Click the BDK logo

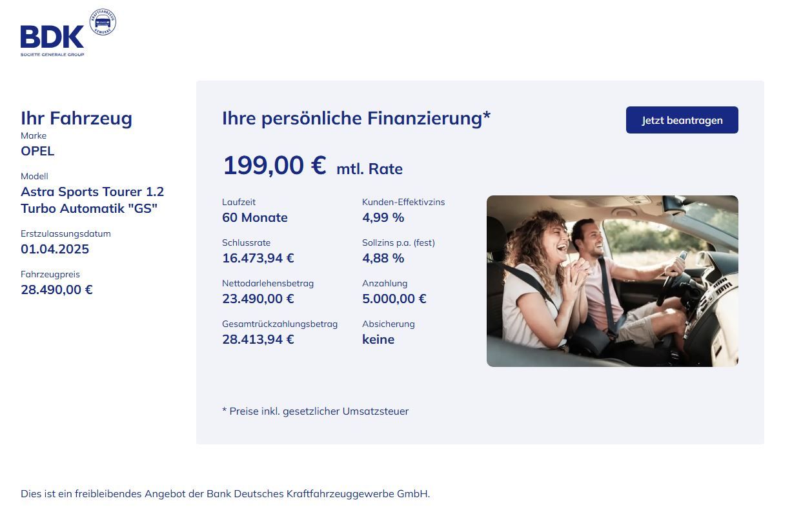coord(52,38)
